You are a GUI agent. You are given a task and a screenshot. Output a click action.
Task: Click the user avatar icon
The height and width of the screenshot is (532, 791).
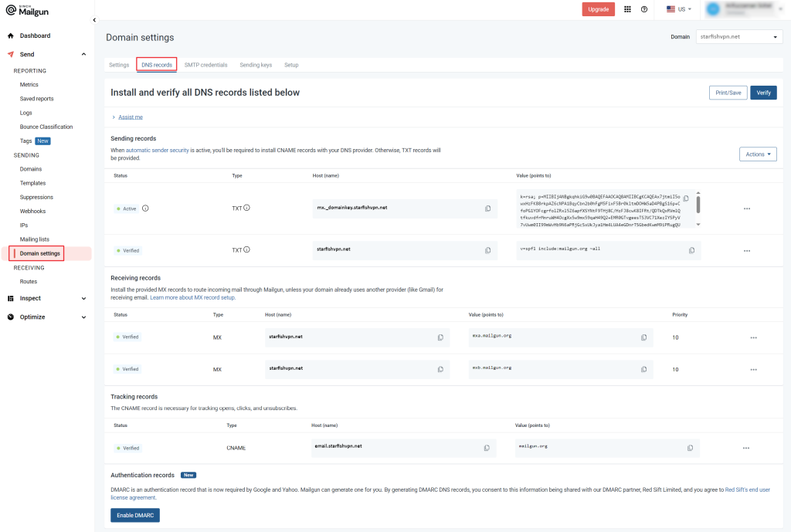(x=713, y=9)
